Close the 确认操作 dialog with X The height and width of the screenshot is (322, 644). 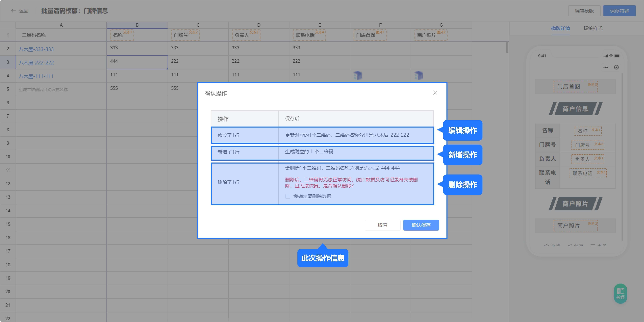pos(435,93)
